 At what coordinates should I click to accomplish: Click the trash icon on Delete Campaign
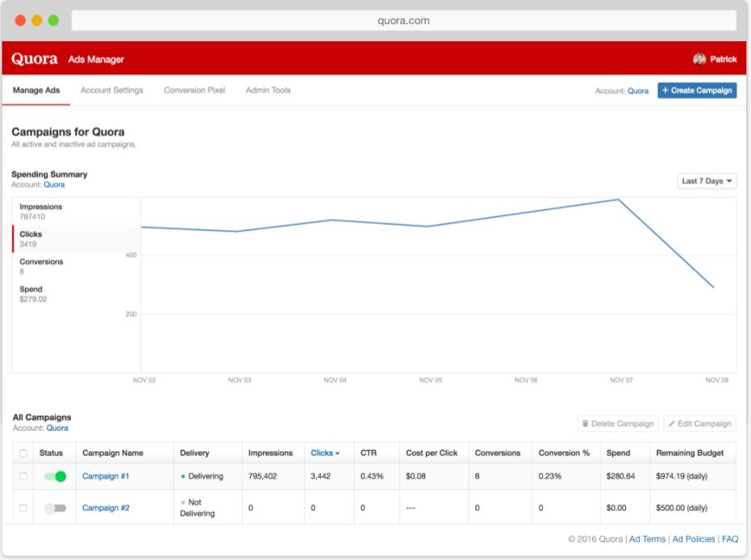585,424
